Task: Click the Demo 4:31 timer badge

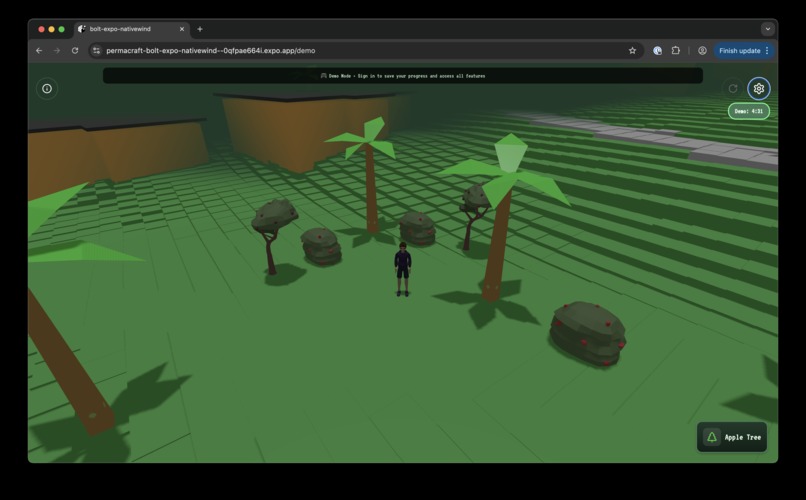Action: click(748, 111)
